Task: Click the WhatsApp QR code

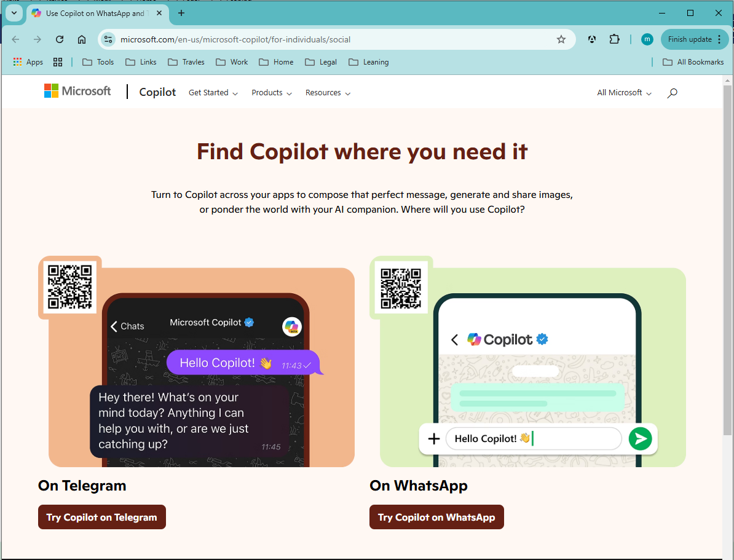Action: coord(401,288)
